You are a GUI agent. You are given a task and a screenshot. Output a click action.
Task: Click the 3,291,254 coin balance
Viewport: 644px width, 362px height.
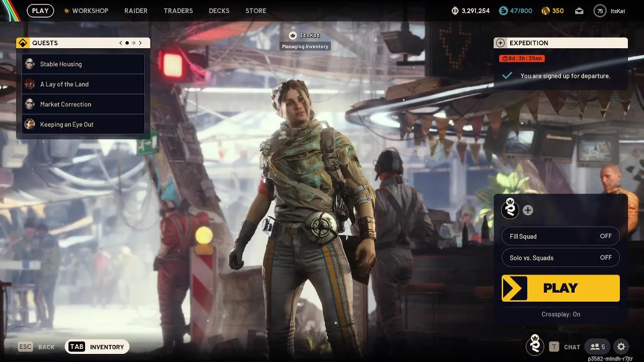click(475, 11)
